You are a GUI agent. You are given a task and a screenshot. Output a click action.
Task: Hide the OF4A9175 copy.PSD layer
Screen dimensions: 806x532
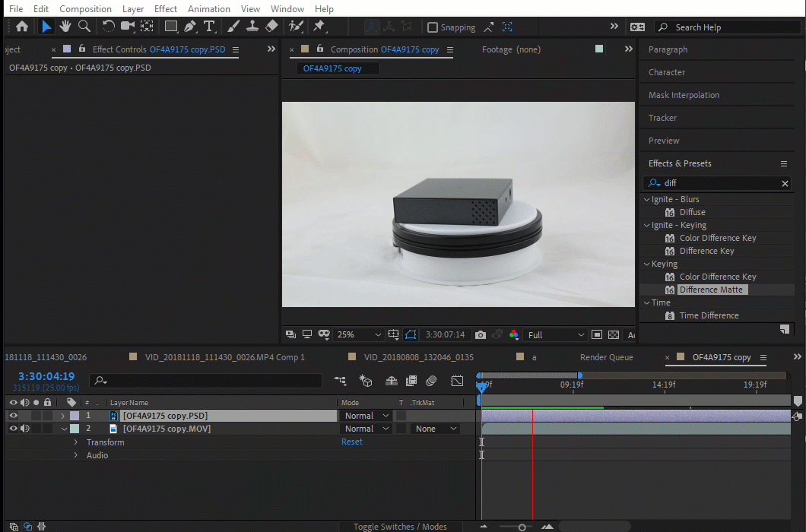point(13,416)
